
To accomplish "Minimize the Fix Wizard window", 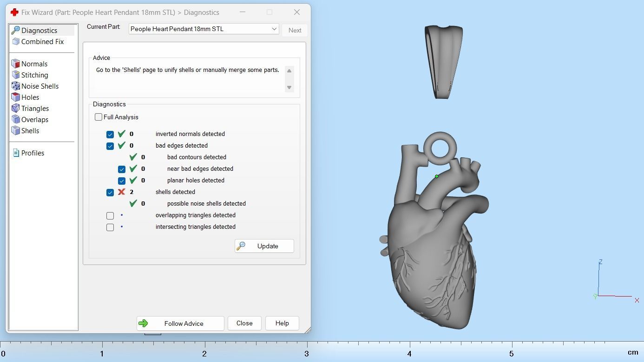I will click(x=242, y=12).
